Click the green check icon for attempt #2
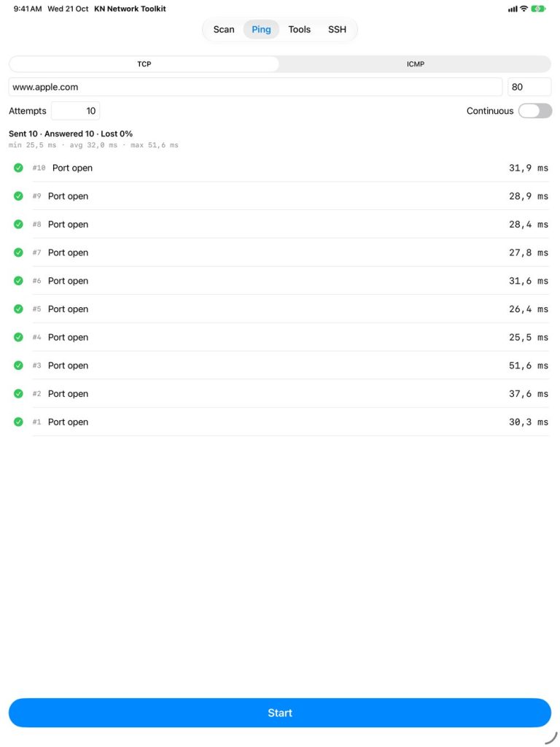Viewport: 560px width, 747px height. pyautogui.click(x=18, y=393)
